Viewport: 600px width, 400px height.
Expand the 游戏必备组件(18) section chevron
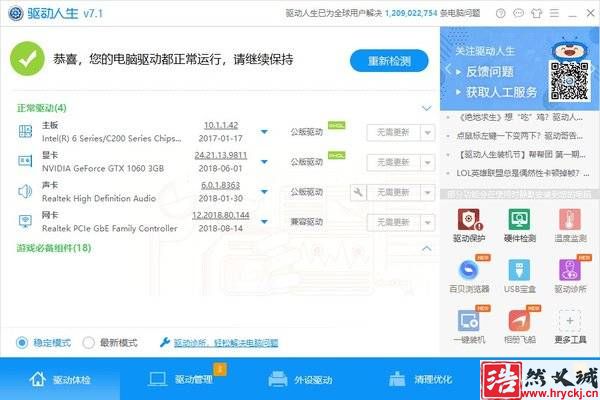[x=426, y=249]
